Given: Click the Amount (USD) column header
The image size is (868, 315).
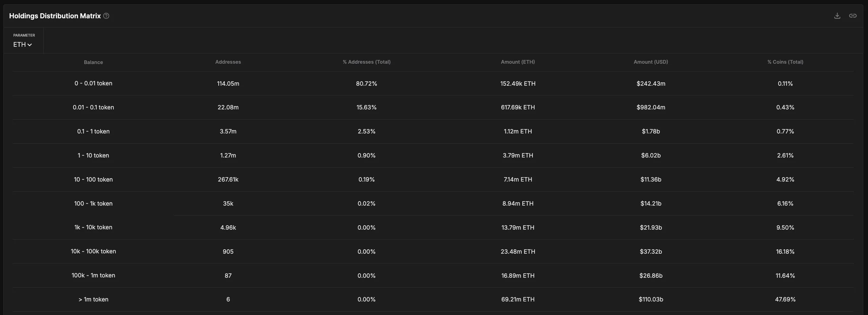Looking at the screenshot, I should point(651,62).
